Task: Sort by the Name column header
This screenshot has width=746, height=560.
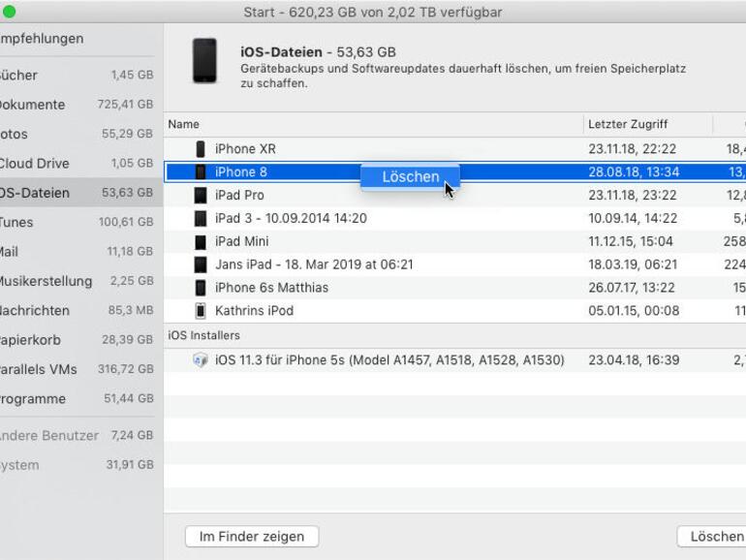Action: pos(374,125)
